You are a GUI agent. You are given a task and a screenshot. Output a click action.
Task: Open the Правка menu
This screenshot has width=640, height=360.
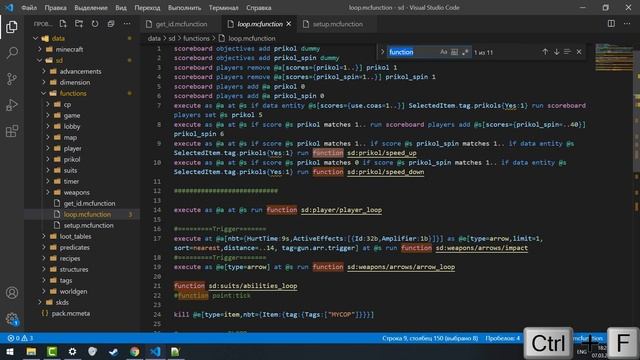pos(56,8)
